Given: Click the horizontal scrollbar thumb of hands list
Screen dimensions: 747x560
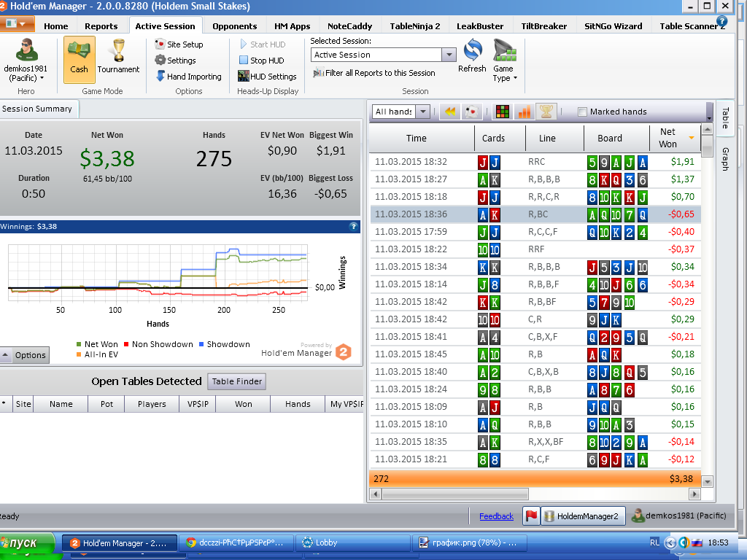Looking at the screenshot, I should [454, 494].
